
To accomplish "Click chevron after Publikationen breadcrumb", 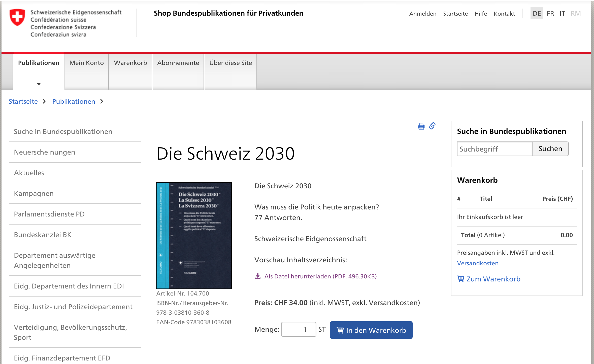I will click(x=102, y=101).
